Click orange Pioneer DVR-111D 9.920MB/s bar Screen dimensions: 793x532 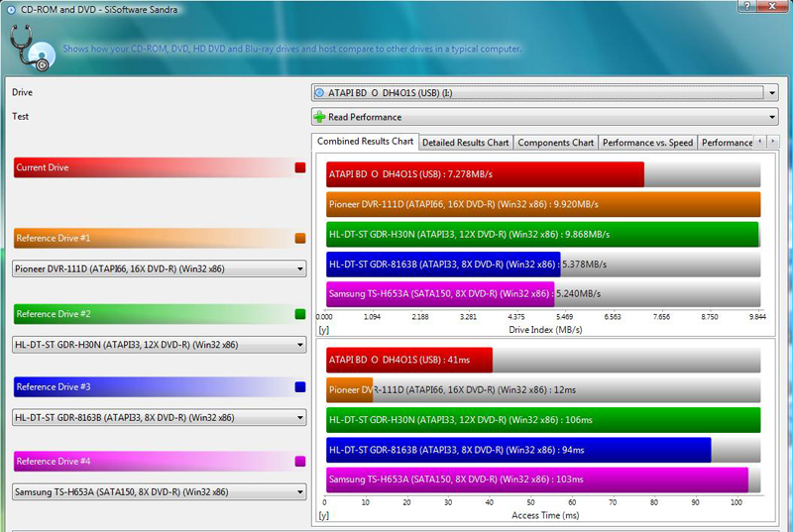pyautogui.click(x=543, y=204)
